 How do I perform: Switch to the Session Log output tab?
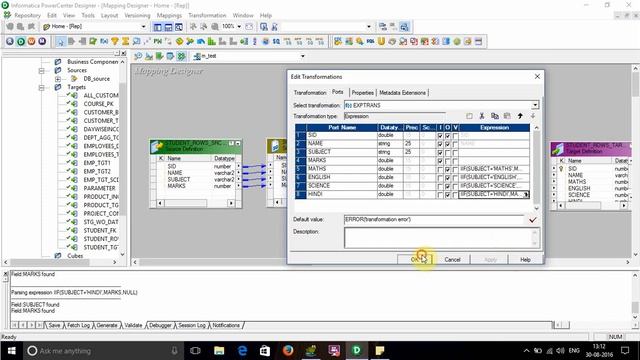point(191,325)
